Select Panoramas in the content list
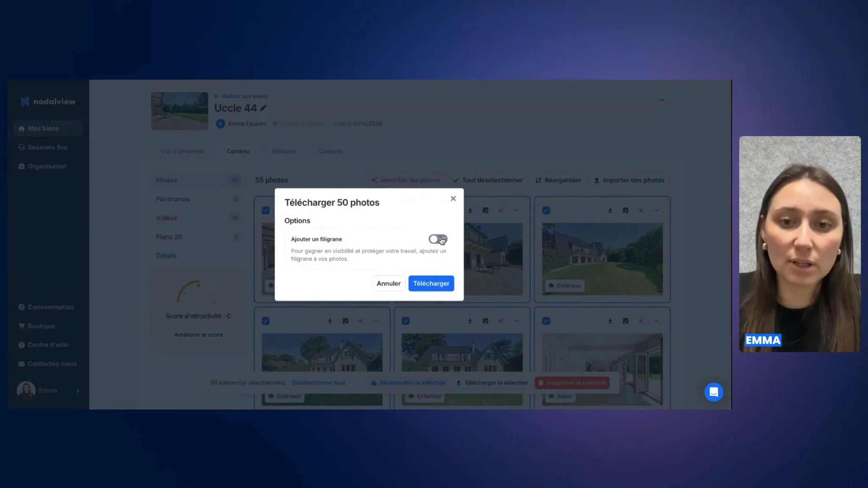 pos(198,199)
